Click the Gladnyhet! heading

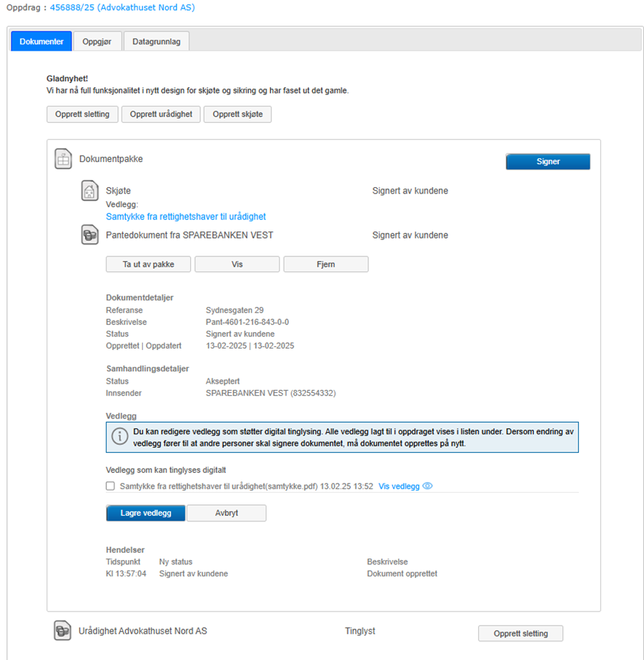pos(67,79)
